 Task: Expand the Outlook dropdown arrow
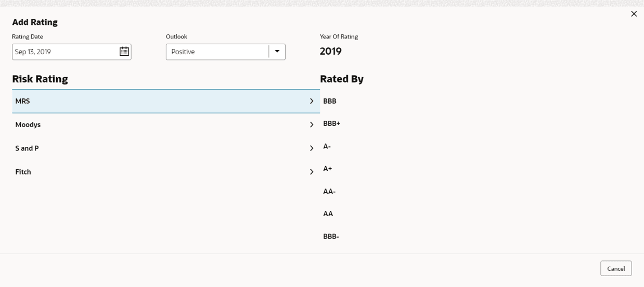click(277, 52)
